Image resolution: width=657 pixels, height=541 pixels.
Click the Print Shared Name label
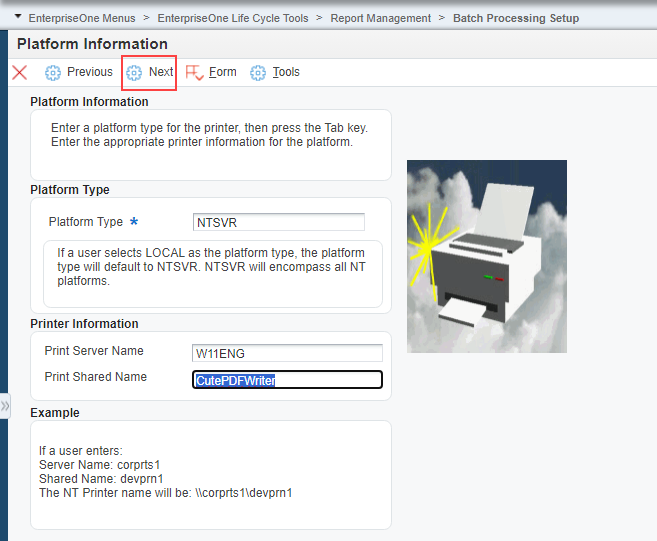coord(96,377)
